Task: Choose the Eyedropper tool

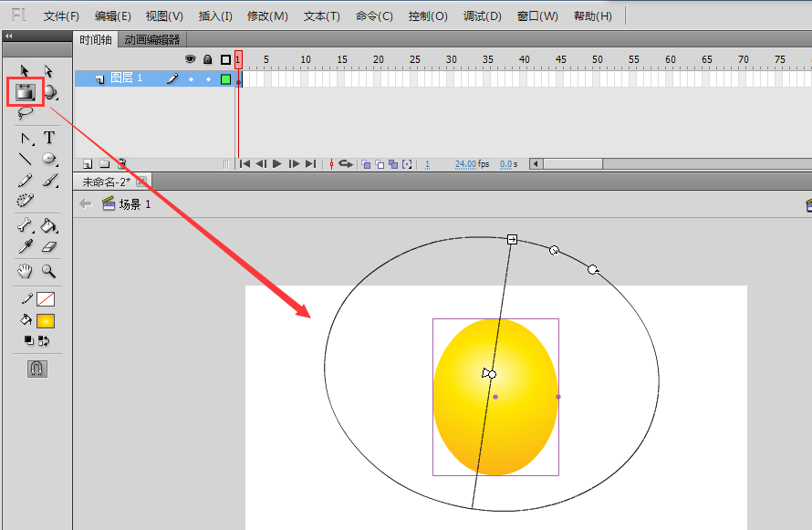Action: tap(26, 247)
